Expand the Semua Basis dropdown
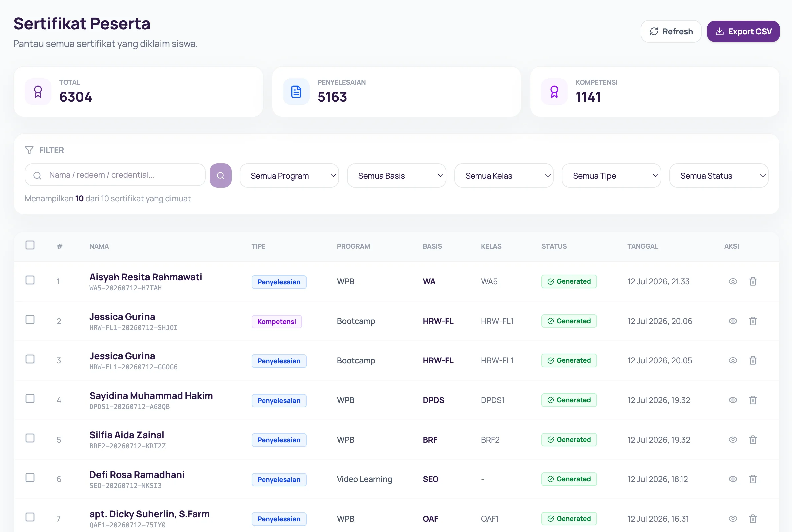The image size is (792, 532). pyautogui.click(x=397, y=175)
